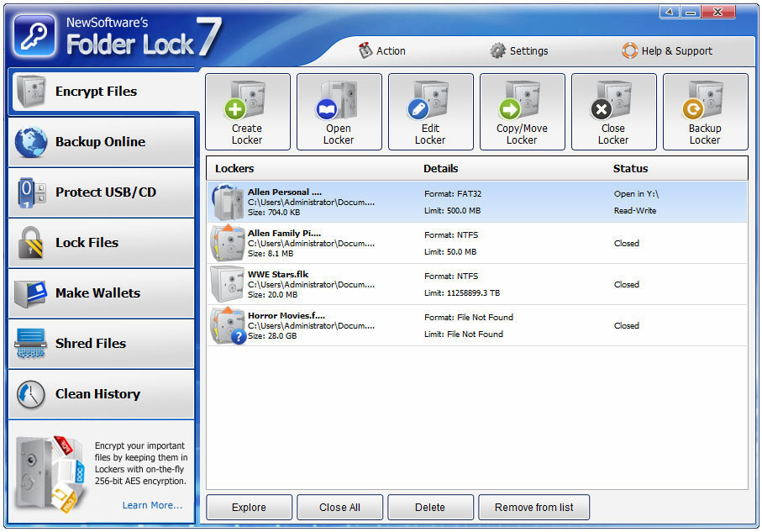
Task: Select the Horror Movies.f.... name text
Action: pos(286,316)
